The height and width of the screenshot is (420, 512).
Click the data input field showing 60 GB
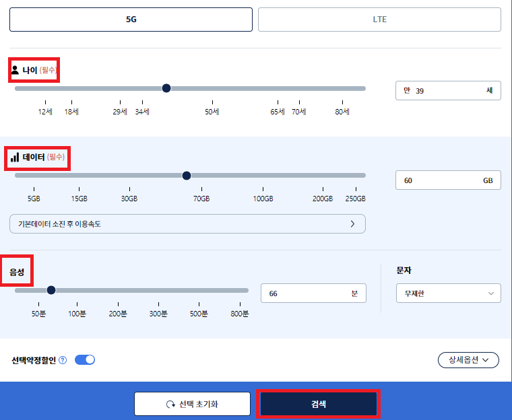click(448, 180)
